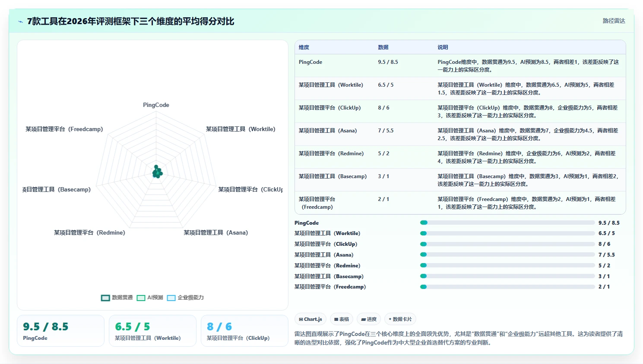Viewport: 643px width, 364px height.
Task: Click the Freedcamp radar axis label
Action: point(64,129)
